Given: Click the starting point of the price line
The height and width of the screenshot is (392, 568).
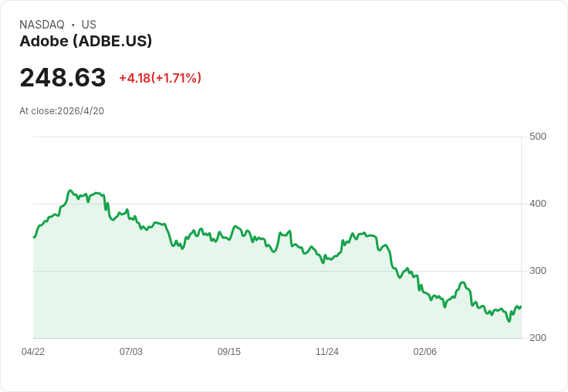Looking at the screenshot, I should click(x=34, y=237).
